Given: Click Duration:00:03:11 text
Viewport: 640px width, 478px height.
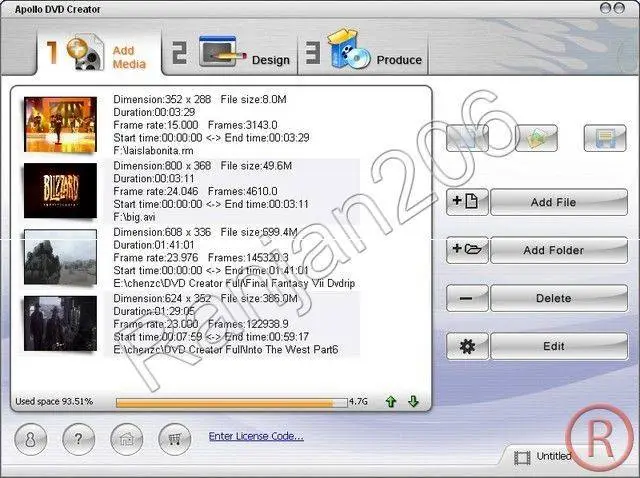Looking at the screenshot, I should tap(154, 178).
